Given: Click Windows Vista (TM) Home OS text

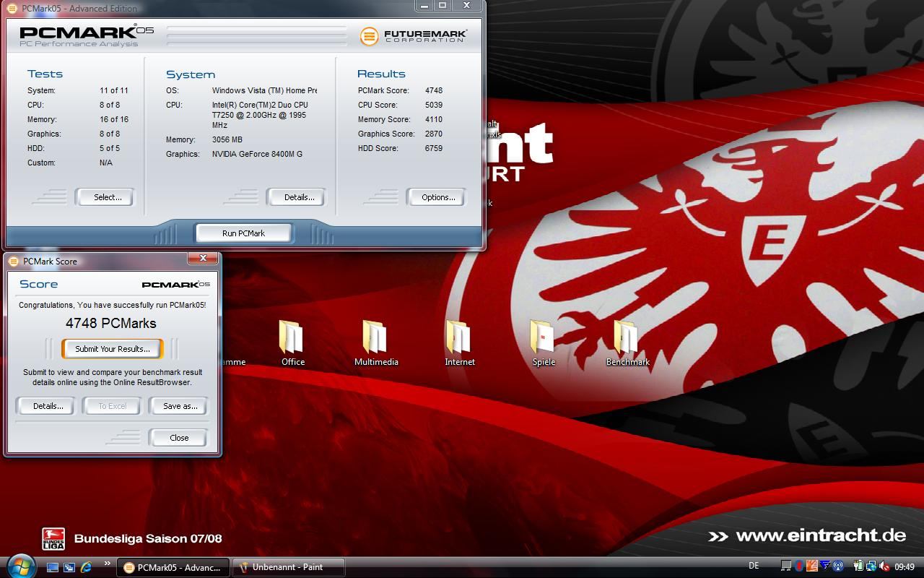Looking at the screenshot, I should [264, 90].
